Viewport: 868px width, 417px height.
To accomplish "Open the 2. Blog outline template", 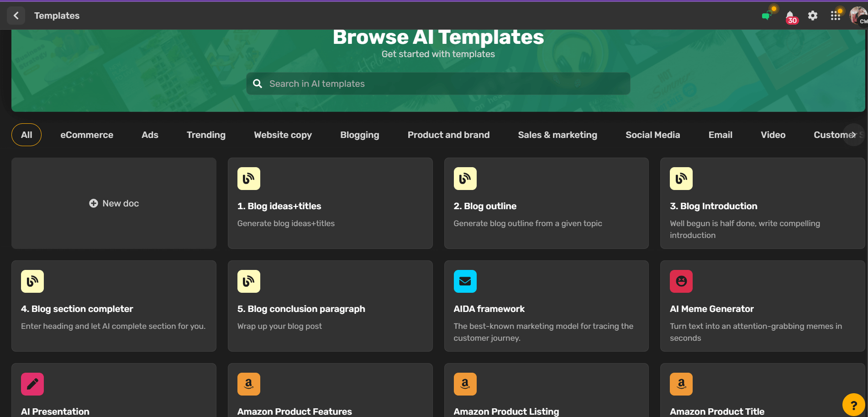I will click(546, 203).
